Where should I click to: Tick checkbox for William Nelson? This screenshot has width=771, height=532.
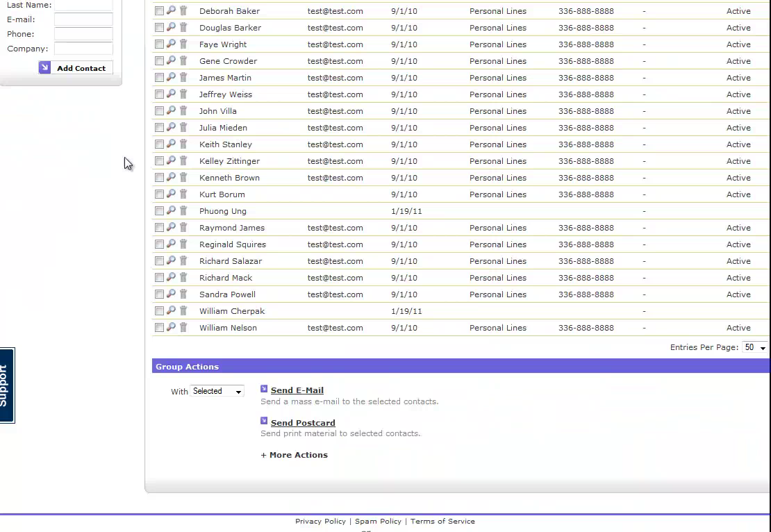[159, 328]
